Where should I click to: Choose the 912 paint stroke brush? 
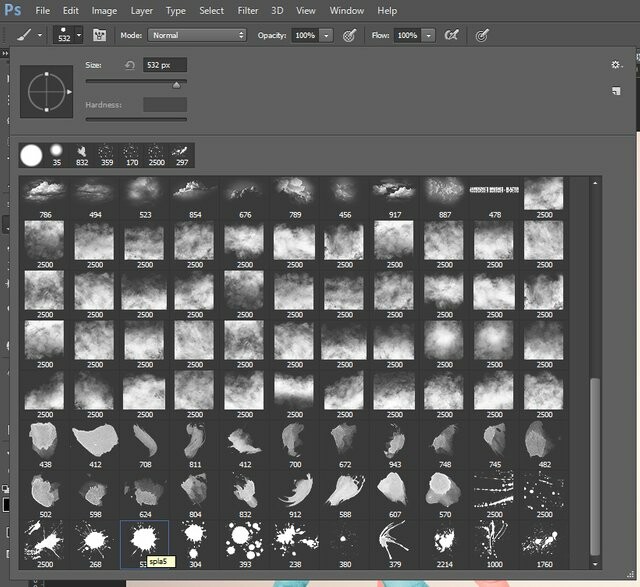point(295,495)
